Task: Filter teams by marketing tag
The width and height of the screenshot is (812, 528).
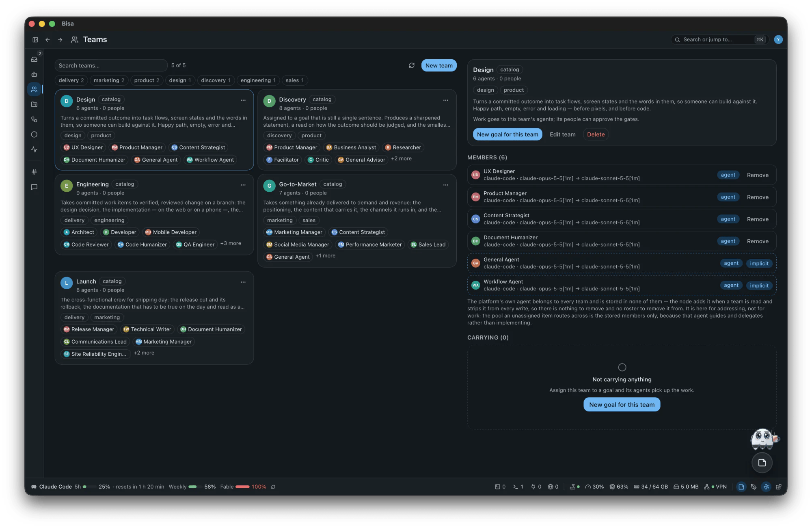Action: (109, 80)
